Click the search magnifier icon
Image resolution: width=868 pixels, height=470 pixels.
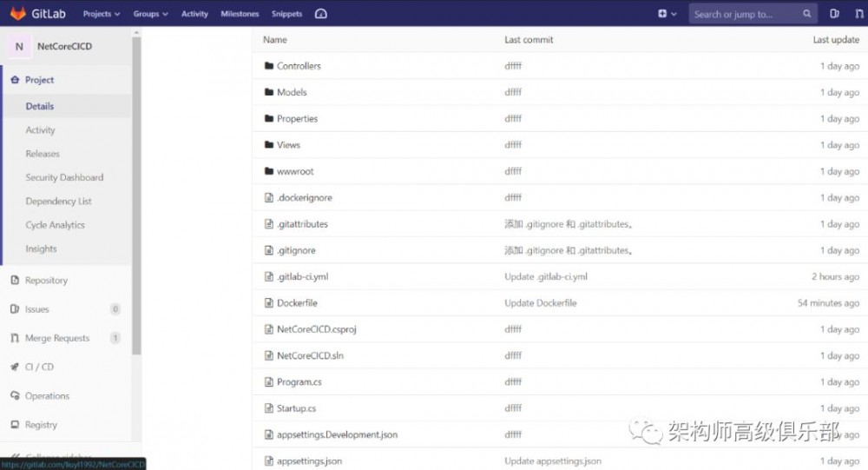pyautogui.click(x=807, y=14)
